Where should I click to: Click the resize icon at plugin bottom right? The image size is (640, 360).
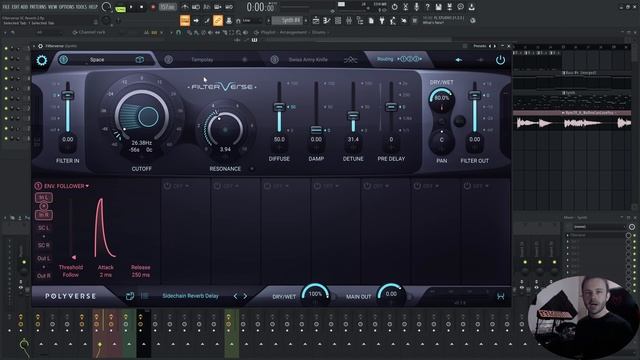[500, 297]
